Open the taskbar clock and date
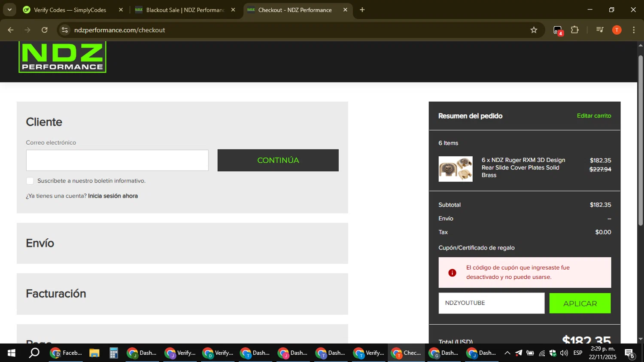The width and height of the screenshot is (644, 362). [602, 353]
